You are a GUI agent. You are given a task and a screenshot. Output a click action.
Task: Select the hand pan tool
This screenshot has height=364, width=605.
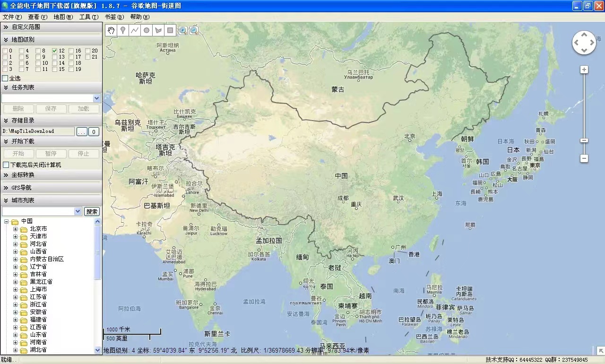point(110,30)
